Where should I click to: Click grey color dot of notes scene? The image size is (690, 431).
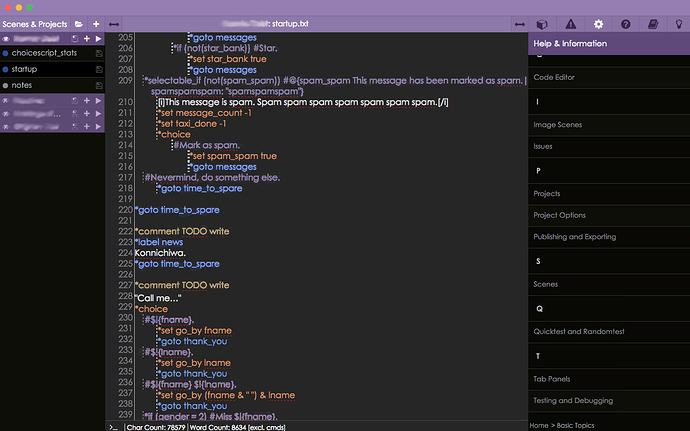[x=5, y=85]
